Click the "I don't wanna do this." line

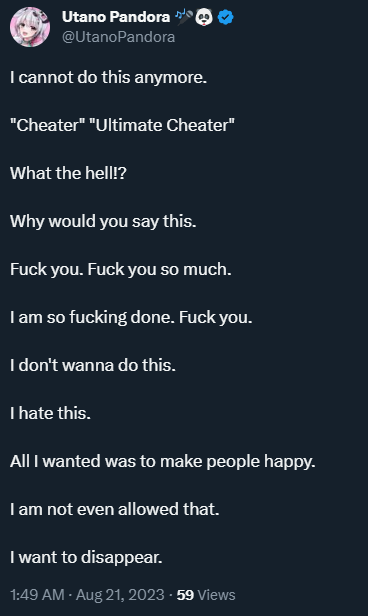[x=93, y=365]
